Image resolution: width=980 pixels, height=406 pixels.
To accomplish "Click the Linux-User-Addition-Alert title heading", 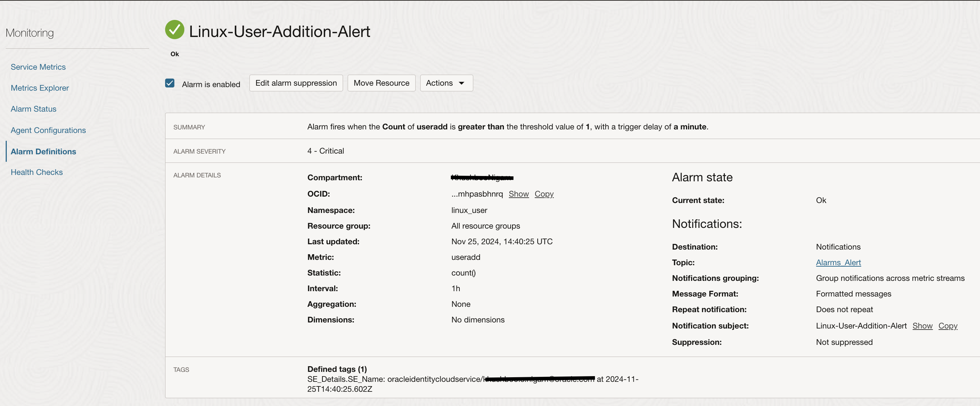I will [279, 32].
